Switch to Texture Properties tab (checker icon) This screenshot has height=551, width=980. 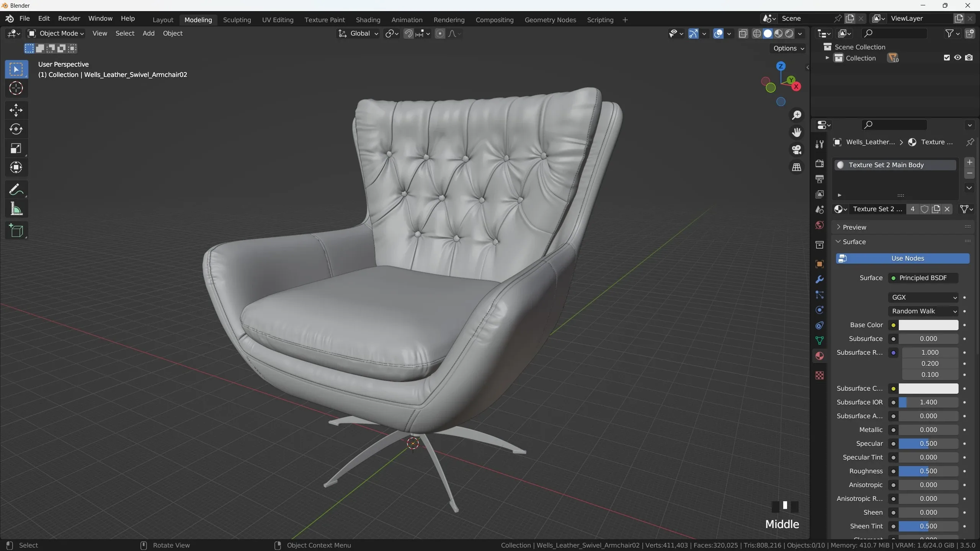[x=819, y=375]
